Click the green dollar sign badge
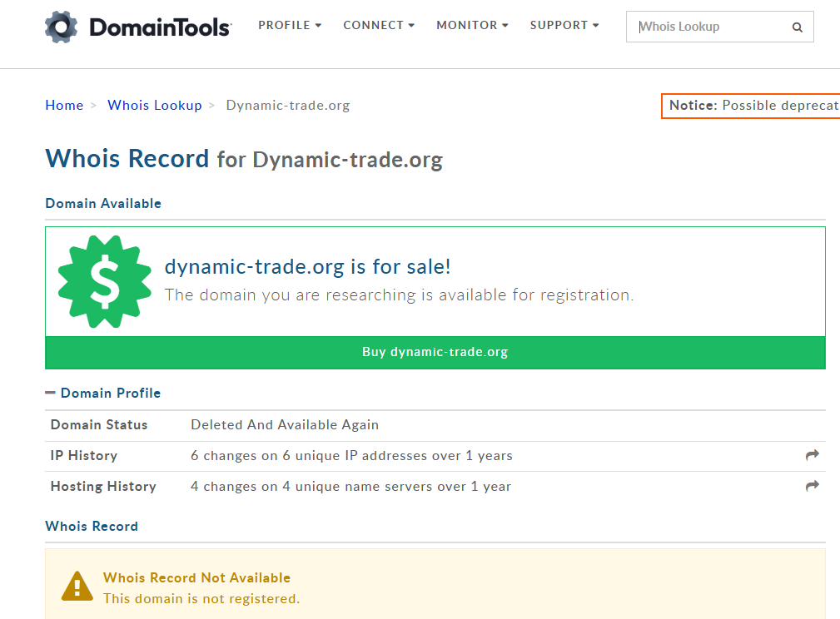This screenshot has width=840, height=619. click(104, 283)
